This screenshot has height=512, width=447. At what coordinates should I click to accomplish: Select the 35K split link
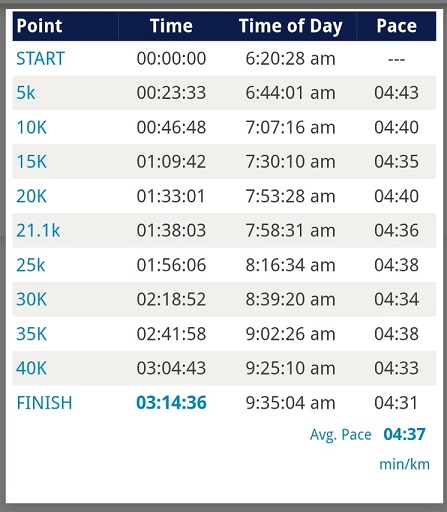click(x=32, y=334)
